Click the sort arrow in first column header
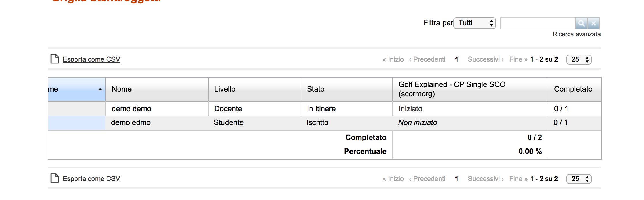Screen dimensions: 644x200 pos(100,89)
